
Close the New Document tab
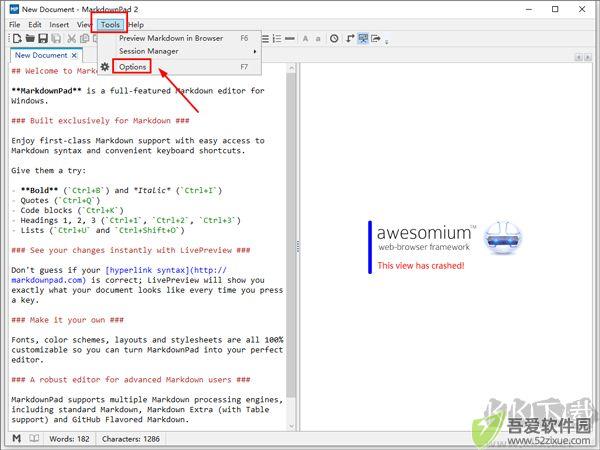(x=74, y=55)
